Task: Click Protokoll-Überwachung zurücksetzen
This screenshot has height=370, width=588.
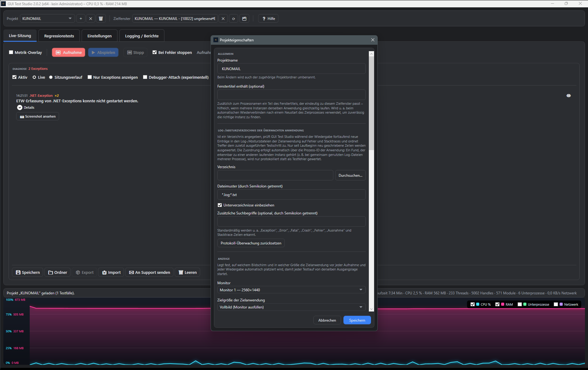Action: click(251, 243)
